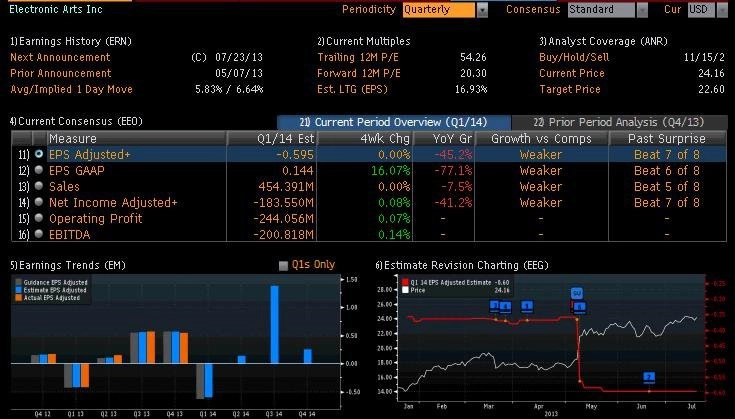Click EPS GAAP 4Wk change 16.07%
Viewport: 735px width, 419px height.
pyautogui.click(x=390, y=171)
